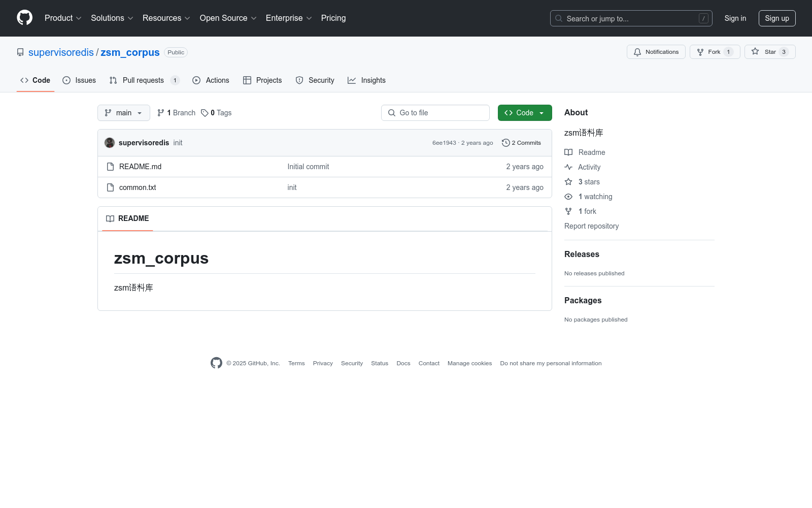Open the Product dropdown menu

click(63, 18)
